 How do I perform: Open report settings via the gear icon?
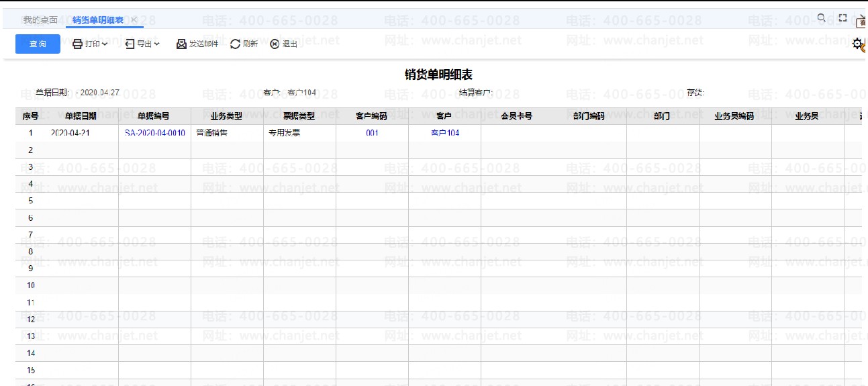[857, 44]
